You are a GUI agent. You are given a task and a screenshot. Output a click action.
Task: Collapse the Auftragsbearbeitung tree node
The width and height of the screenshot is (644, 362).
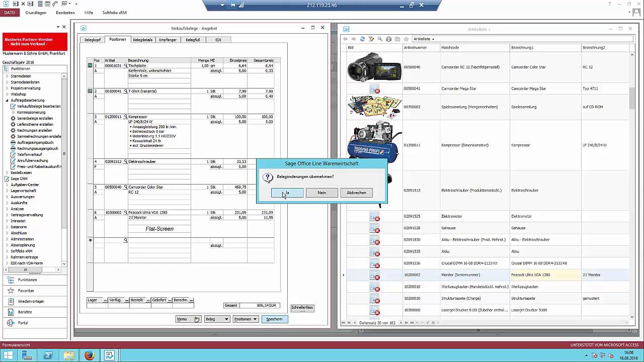(8, 101)
